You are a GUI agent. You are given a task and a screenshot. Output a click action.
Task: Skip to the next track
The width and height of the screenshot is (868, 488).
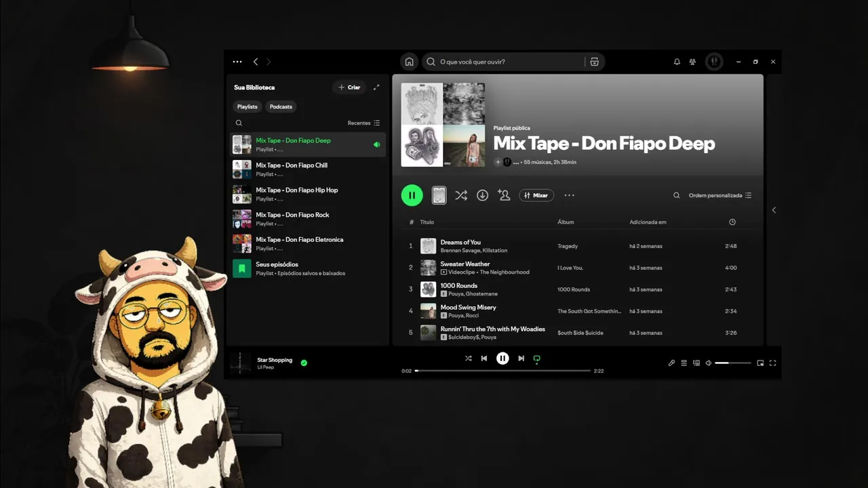pyautogui.click(x=521, y=359)
